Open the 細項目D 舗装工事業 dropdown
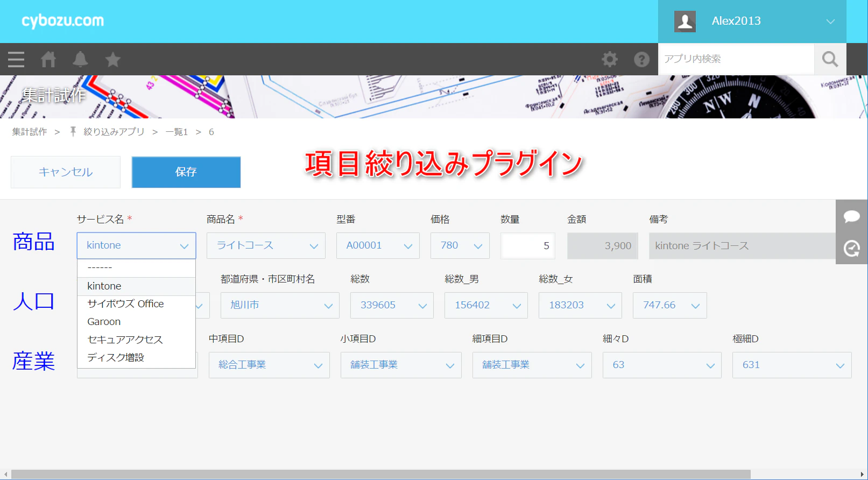Image resolution: width=868 pixels, height=480 pixels. [x=532, y=365]
